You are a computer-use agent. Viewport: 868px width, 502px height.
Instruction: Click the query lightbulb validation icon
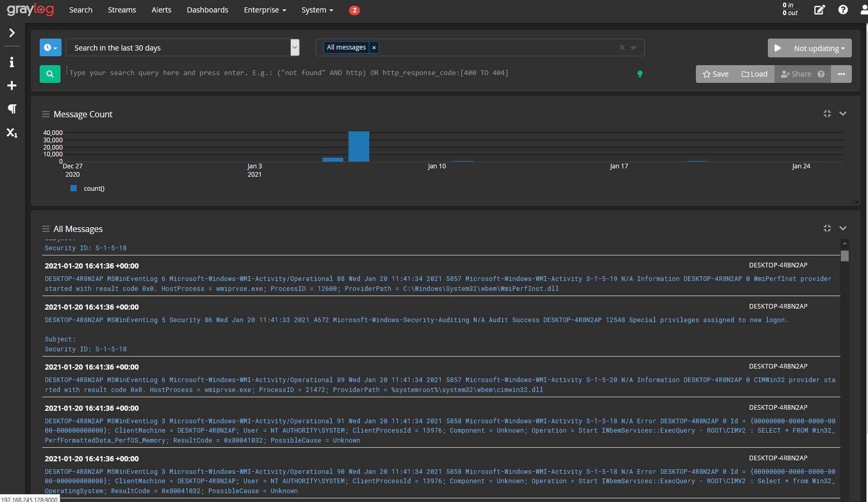tap(640, 74)
